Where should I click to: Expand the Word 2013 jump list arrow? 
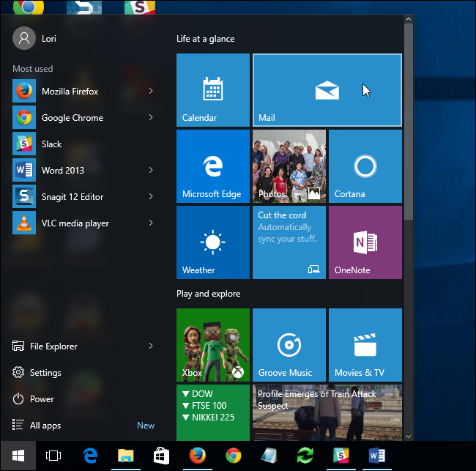(151, 171)
